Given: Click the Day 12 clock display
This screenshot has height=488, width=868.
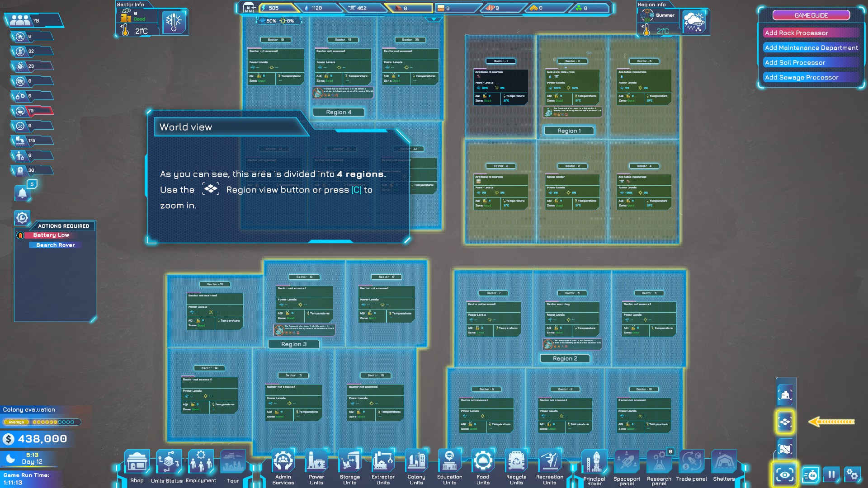Looking at the screenshot, I should pos(29,459).
